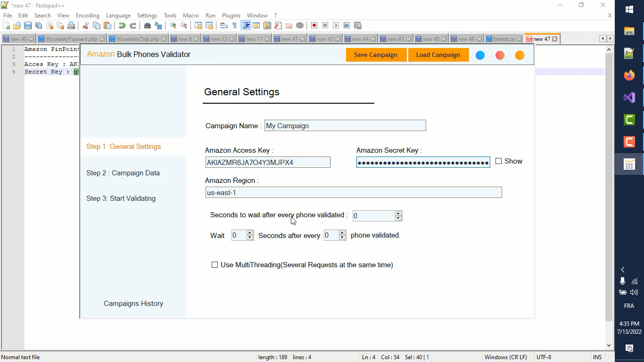Open the Amazon Region field
This screenshot has width=644, height=362.
[354, 192]
